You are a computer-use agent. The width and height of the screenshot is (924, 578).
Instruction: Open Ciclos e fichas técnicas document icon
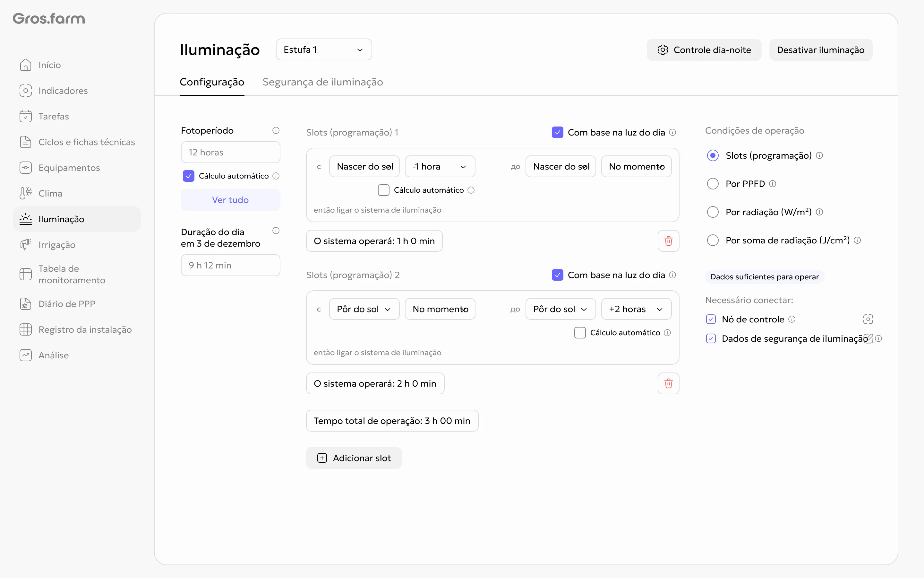(x=26, y=142)
